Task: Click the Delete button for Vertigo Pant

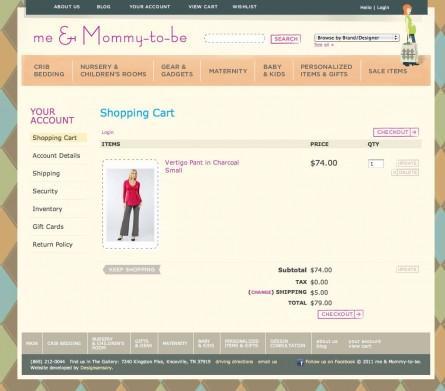Action: [405, 172]
